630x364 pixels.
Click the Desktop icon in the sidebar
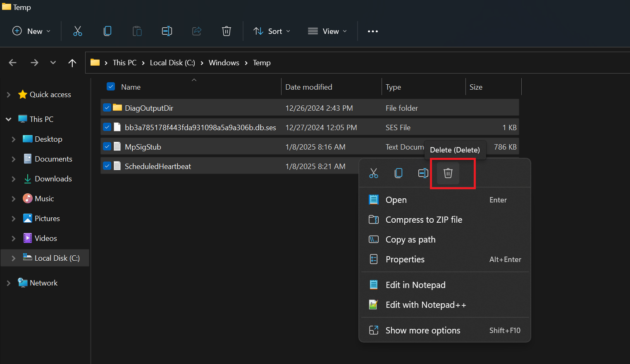28,139
